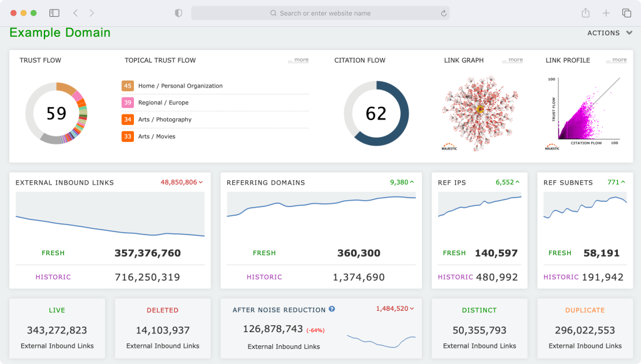
Task: Reload the page with the refresh icon
Action: point(444,13)
